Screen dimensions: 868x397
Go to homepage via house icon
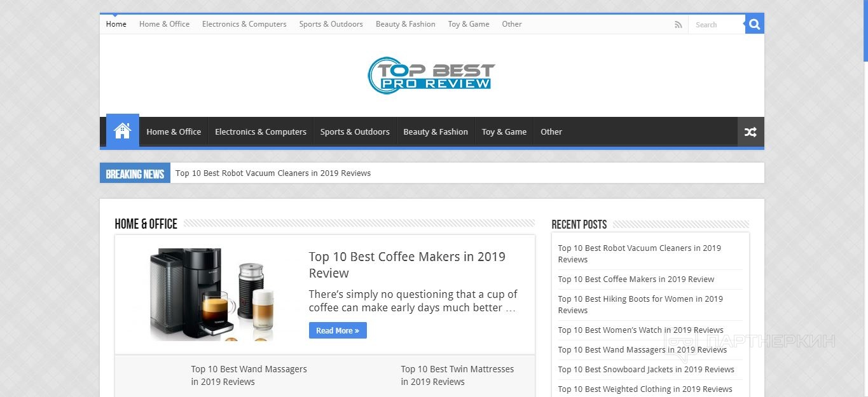pos(122,131)
